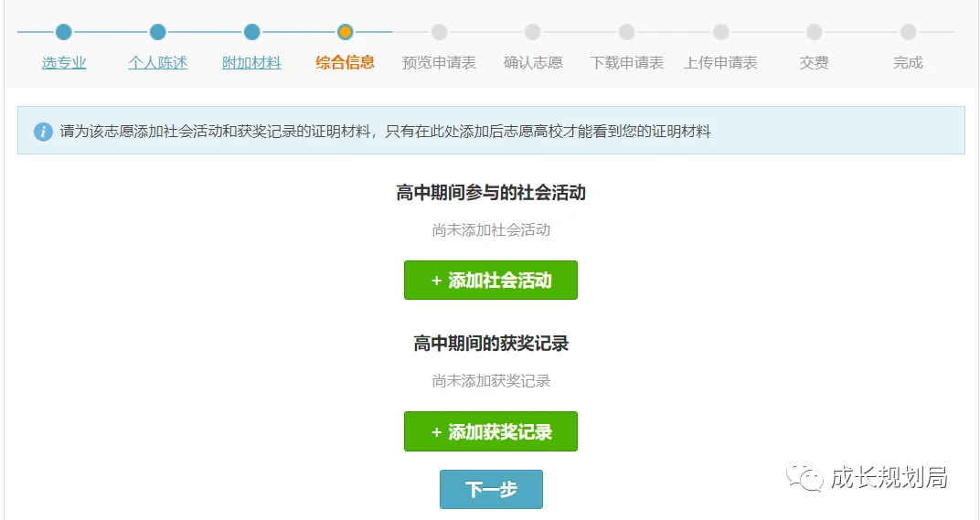Click the heading 高中期间的获奖记录
This screenshot has height=520, width=980.
tap(491, 343)
